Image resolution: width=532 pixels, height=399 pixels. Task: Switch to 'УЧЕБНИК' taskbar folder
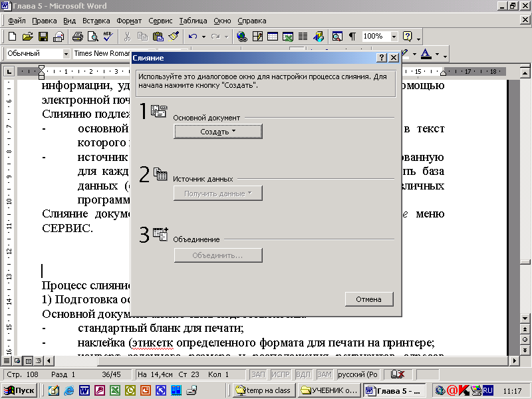[329, 390]
